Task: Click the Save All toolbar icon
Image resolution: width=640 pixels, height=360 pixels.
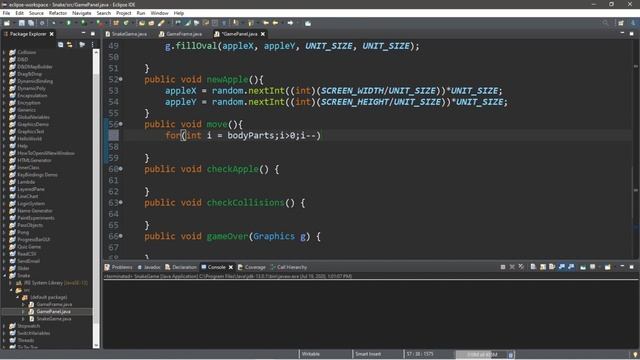Action: [x=31, y=23]
